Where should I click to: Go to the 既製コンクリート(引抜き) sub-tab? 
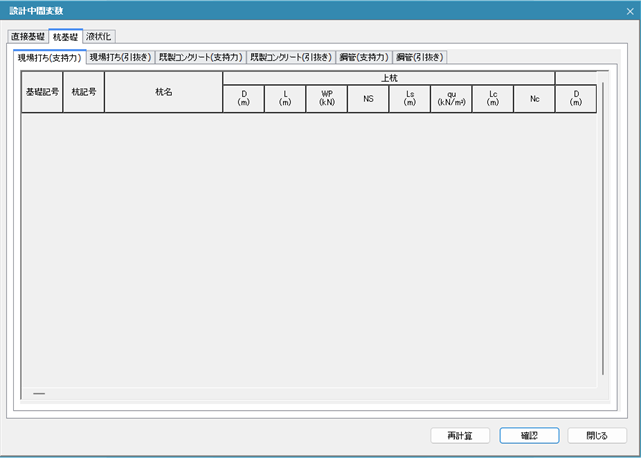pyautogui.click(x=291, y=57)
